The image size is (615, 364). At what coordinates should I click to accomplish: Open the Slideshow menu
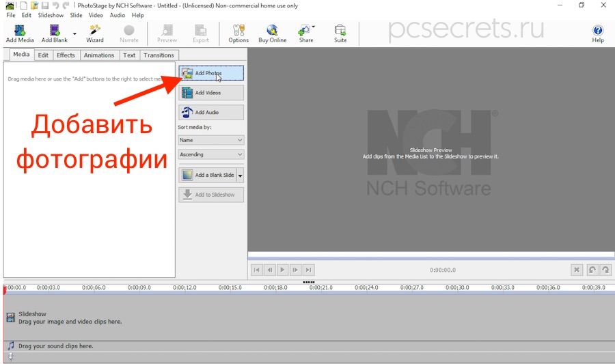(x=51, y=15)
